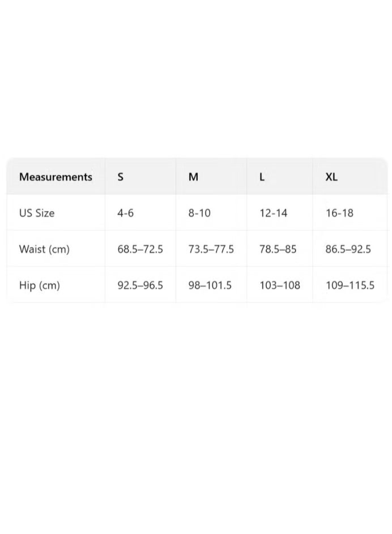This screenshot has width=392, height=534.
Task: Select the 98–101.5 hip value
Action: 210,285
